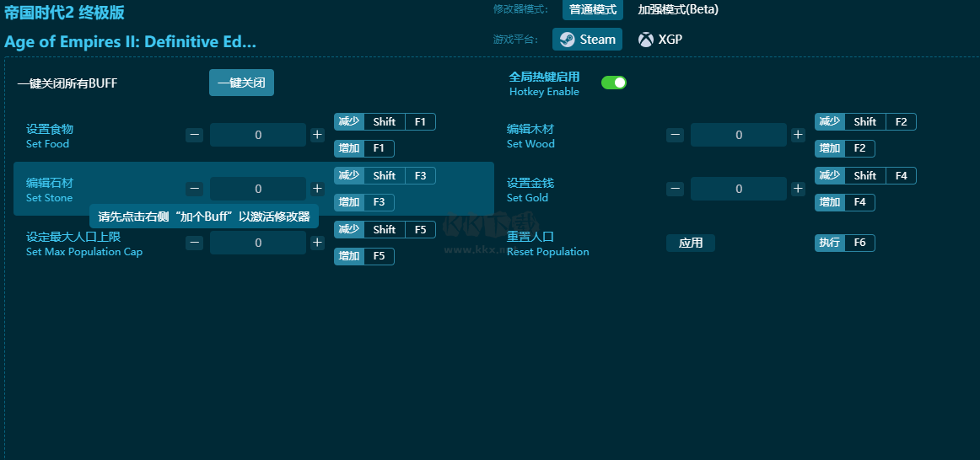Click the 执行 F6 hotkey for Reset Population
Image resolution: width=980 pixels, height=460 pixels.
click(845, 243)
